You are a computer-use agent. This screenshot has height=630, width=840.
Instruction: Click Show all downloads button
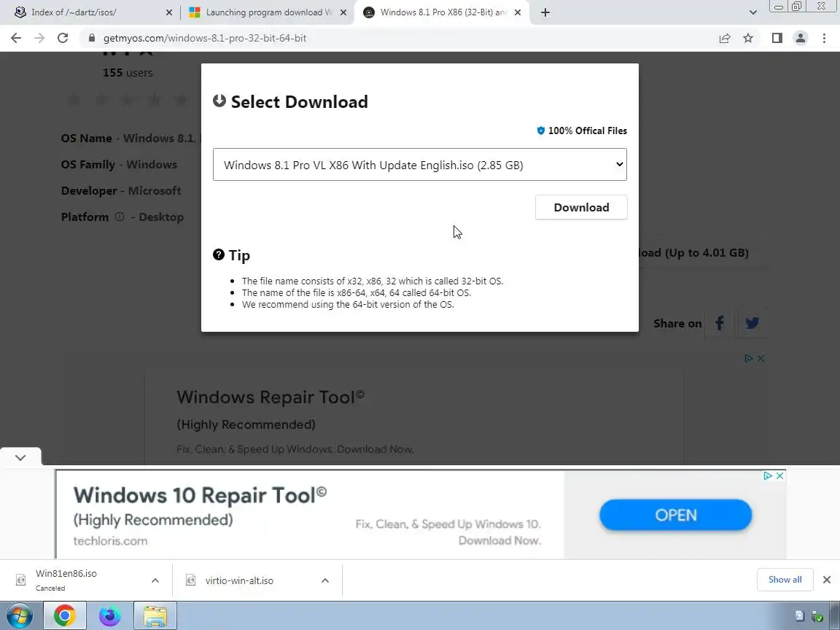click(x=785, y=580)
